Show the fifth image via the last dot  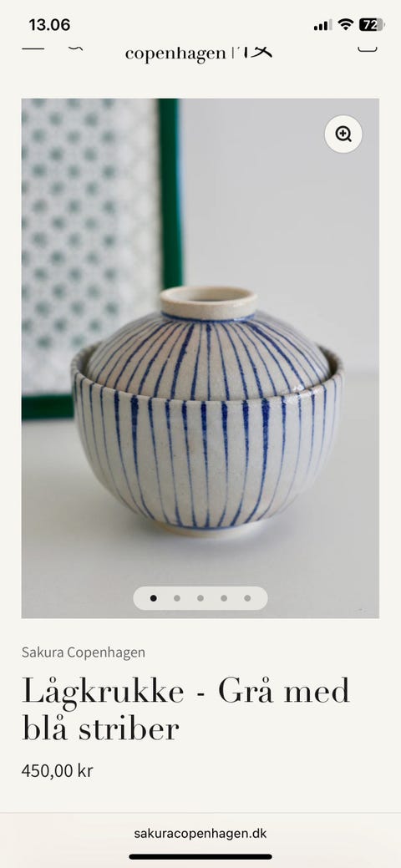(247, 598)
